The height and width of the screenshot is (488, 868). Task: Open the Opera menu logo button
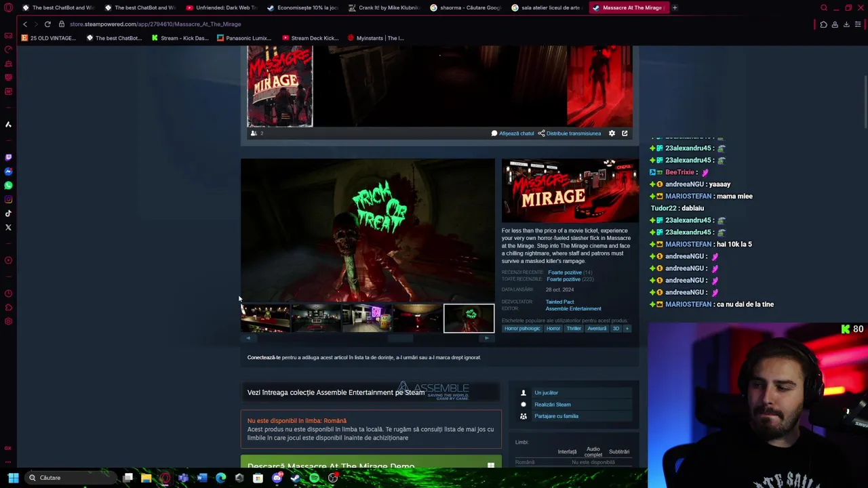tap(8, 7)
